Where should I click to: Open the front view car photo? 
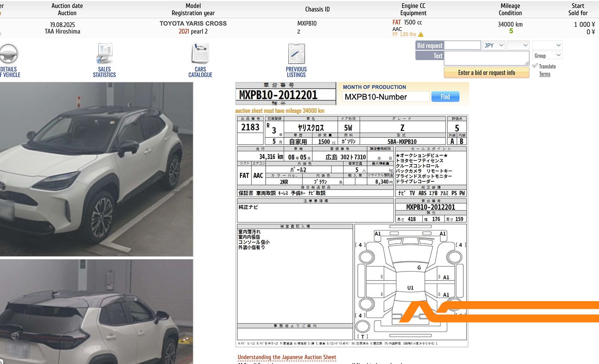pyautogui.click(x=96, y=169)
